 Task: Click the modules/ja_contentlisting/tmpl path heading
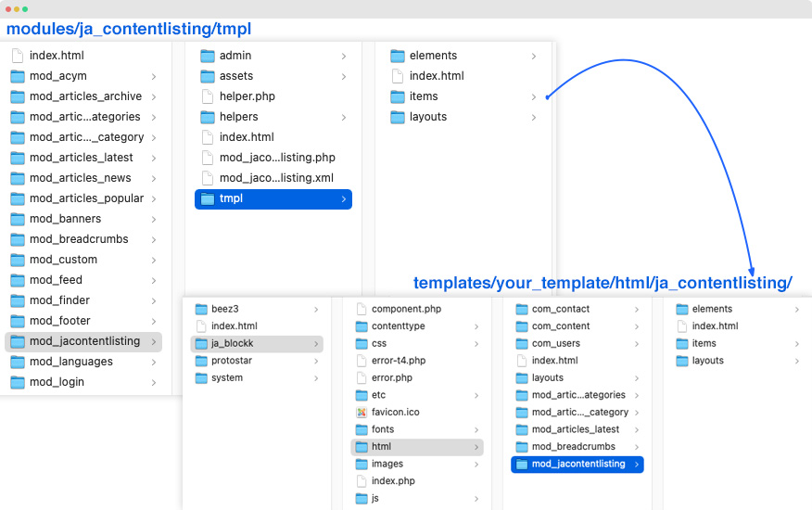(x=129, y=29)
